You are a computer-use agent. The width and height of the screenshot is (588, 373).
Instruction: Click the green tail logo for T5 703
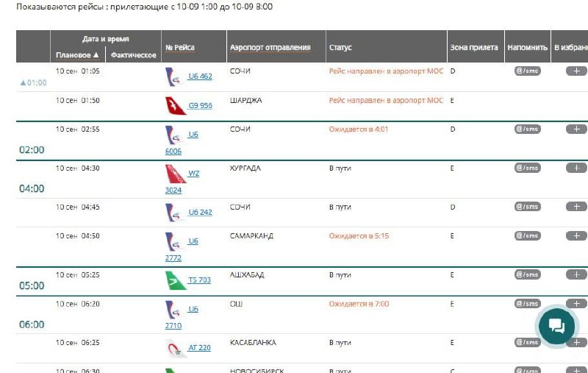175,280
